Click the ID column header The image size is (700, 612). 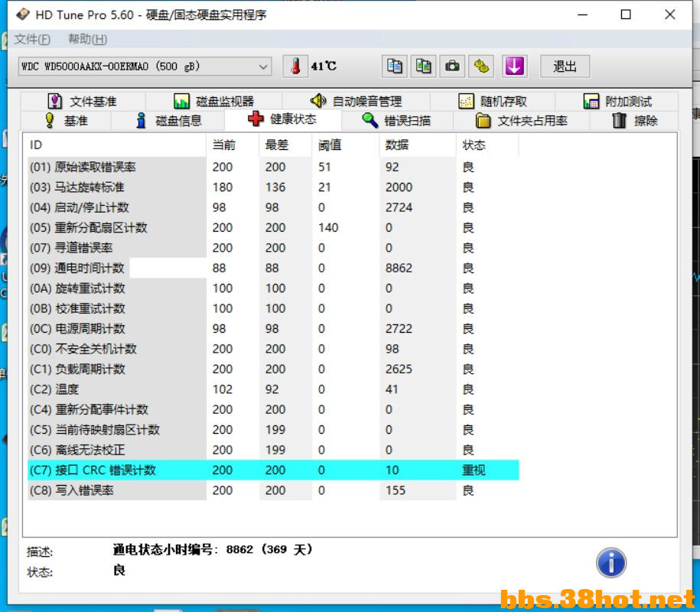(x=116, y=145)
